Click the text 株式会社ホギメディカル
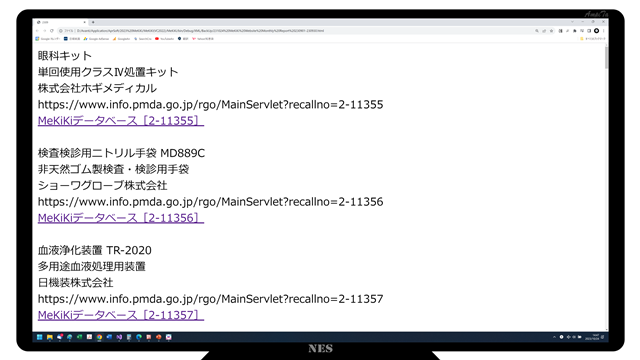 point(97,88)
